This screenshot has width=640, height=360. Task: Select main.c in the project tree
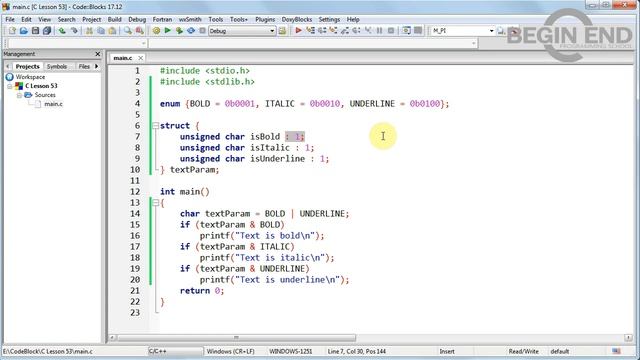pyautogui.click(x=53, y=104)
